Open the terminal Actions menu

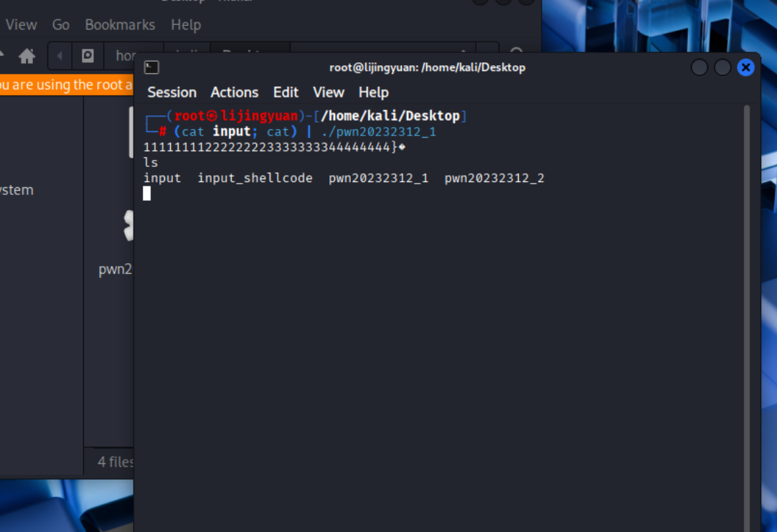coord(235,92)
